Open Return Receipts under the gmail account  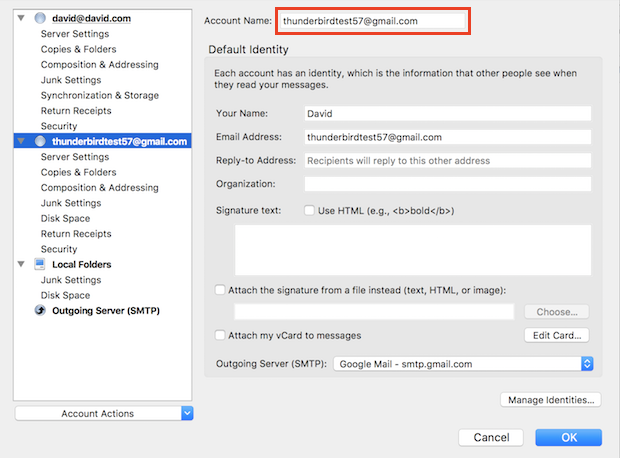tap(76, 234)
